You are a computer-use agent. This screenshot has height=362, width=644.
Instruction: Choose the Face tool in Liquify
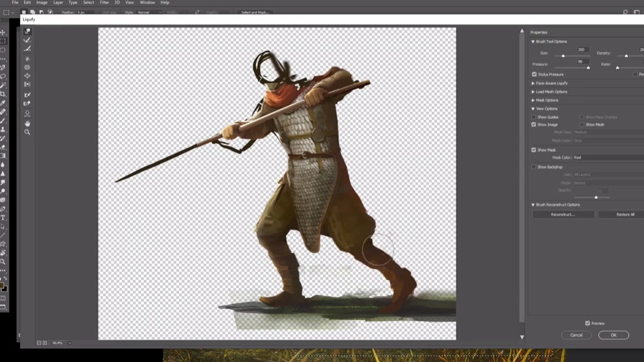point(27,114)
